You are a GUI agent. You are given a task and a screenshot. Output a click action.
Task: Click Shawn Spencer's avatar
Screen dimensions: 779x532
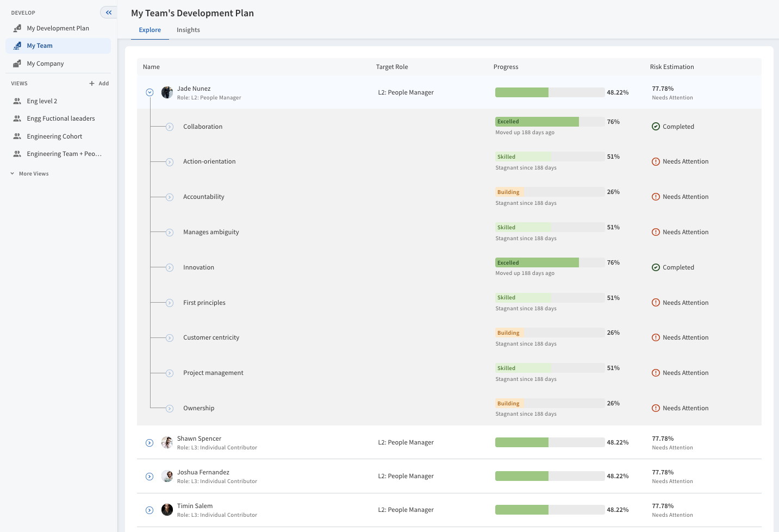(x=167, y=442)
